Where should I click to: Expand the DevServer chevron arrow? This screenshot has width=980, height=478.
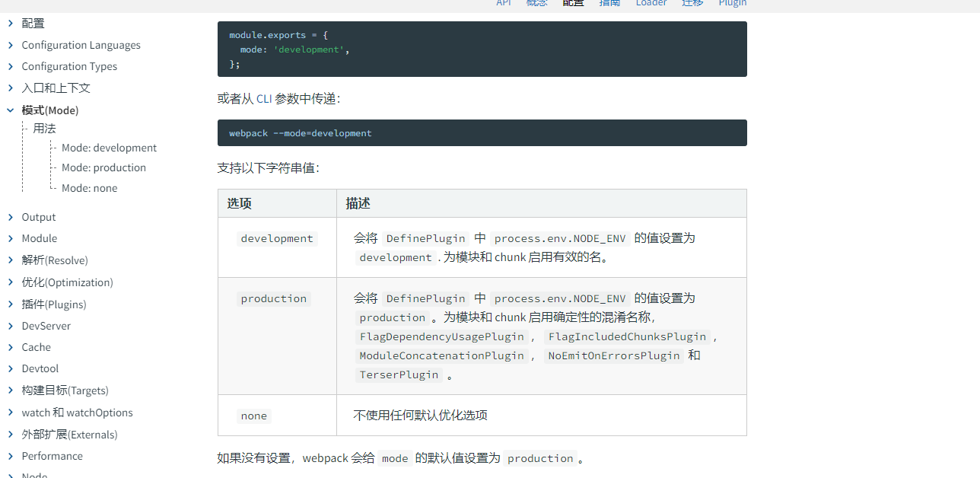(11, 326)
